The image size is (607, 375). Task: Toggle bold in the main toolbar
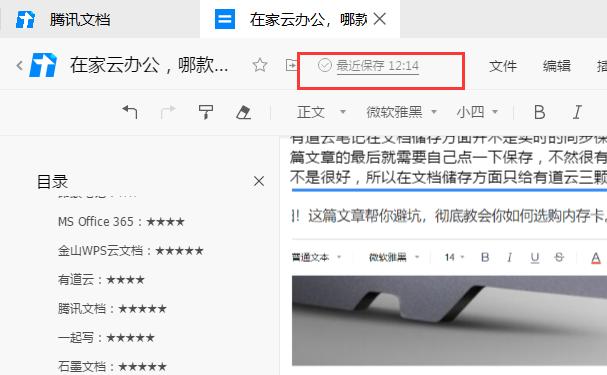(539, 112)
